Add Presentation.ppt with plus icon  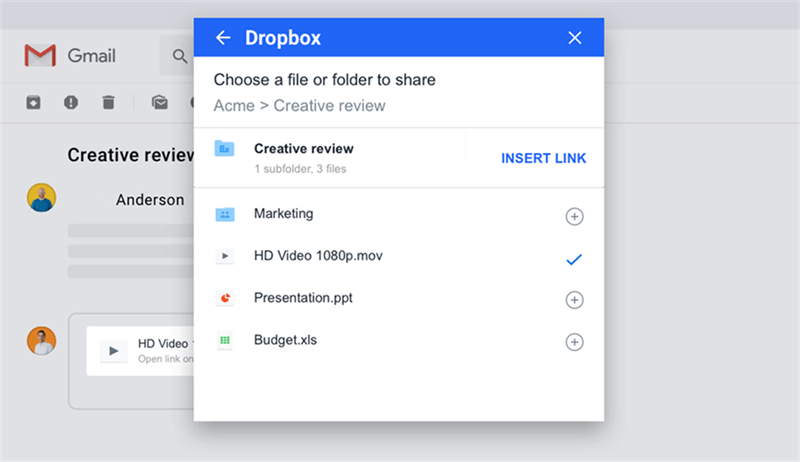[574, 300]
